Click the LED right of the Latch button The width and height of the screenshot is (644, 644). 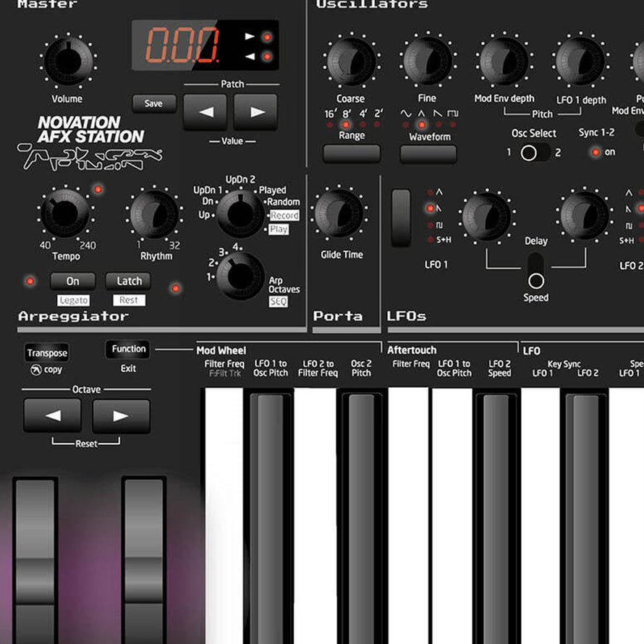176,288
